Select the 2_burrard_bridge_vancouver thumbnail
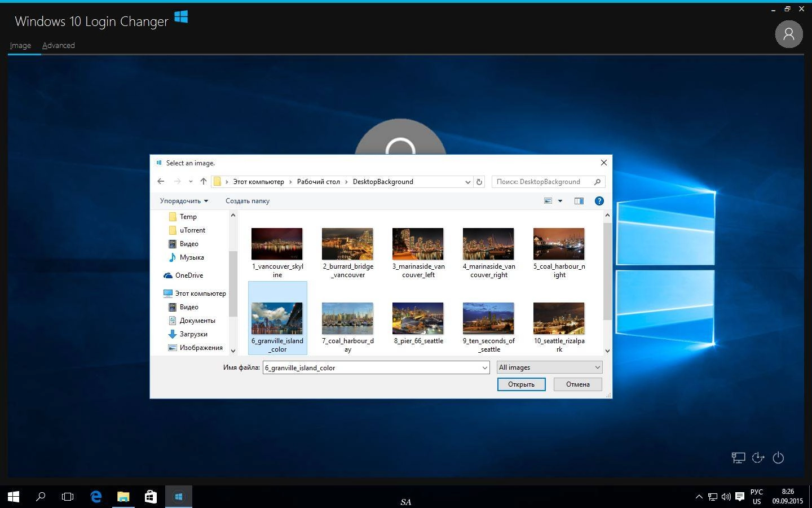The image size is (812, 508). coord(347,244)
